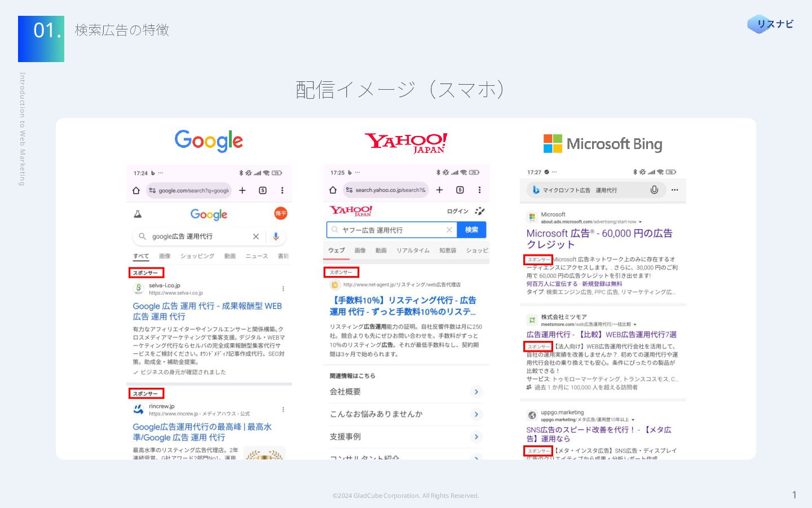812x508 pixels.
Task: Open the Google 広告 運用 代行 - 成果報酬型 WEB link
Action: pos(207,311)
